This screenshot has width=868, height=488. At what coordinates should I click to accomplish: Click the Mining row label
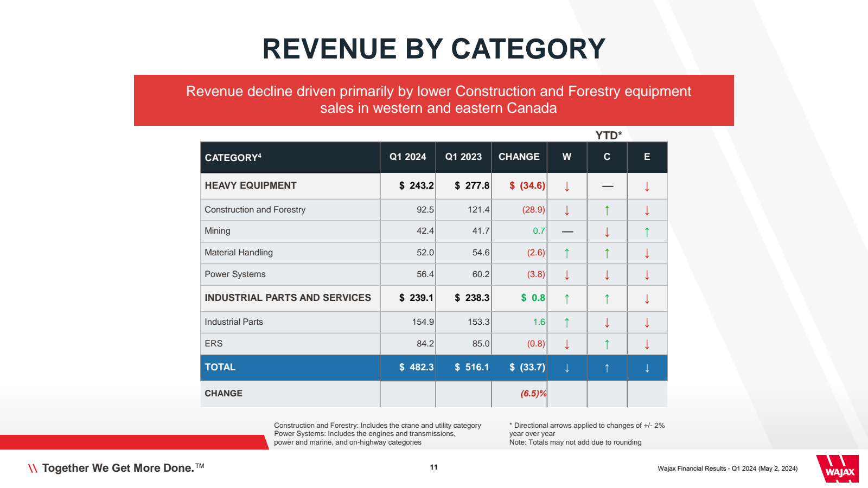pos(218,231)
